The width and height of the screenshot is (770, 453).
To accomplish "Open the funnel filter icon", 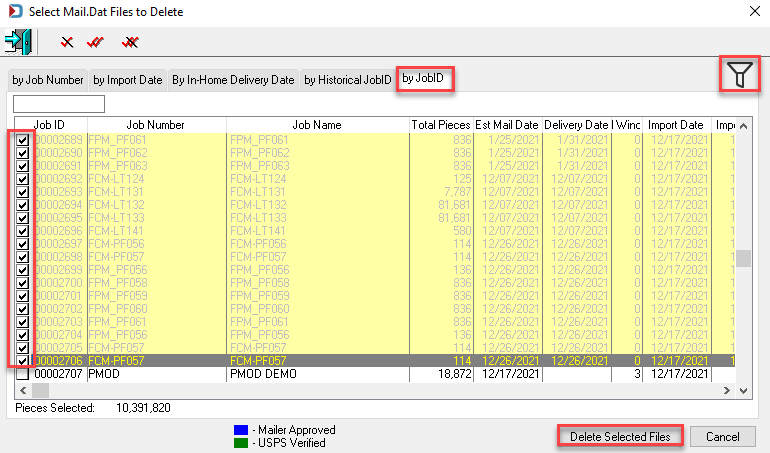I will pos(740,74).
